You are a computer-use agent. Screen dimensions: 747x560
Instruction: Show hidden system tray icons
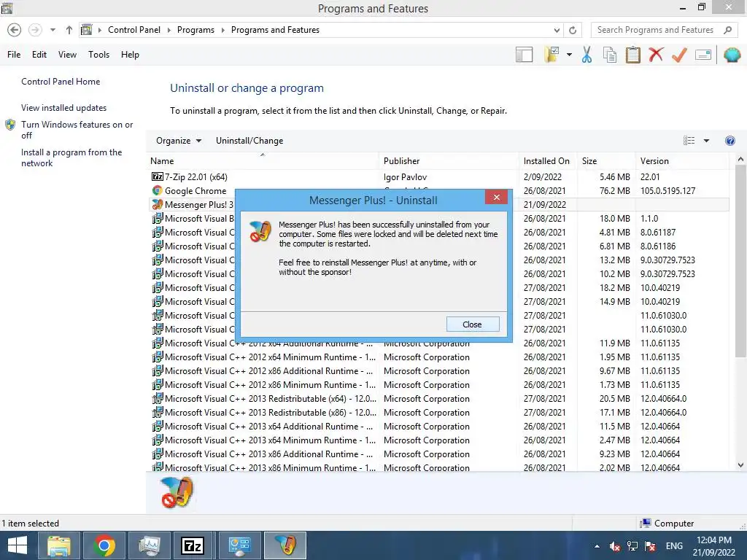(x=597, y=546)
